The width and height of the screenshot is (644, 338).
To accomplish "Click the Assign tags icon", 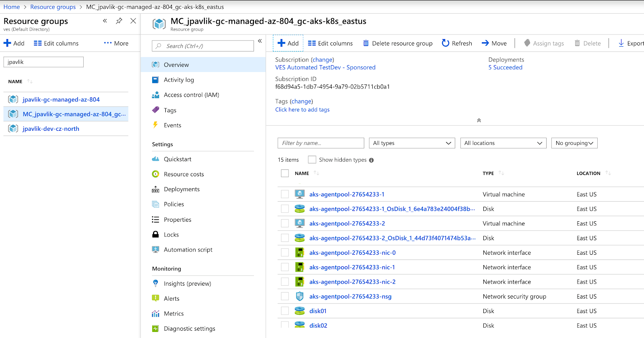I will coord(527,43).
